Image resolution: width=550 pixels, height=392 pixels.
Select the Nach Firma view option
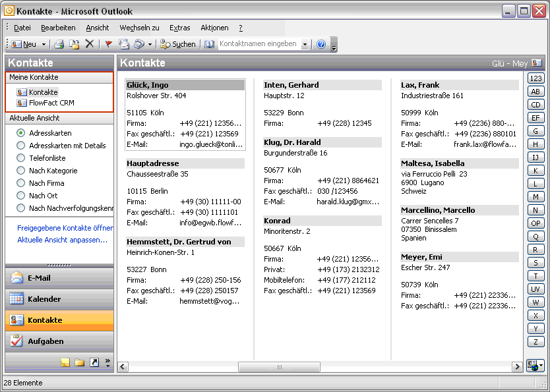pos(40,183)
